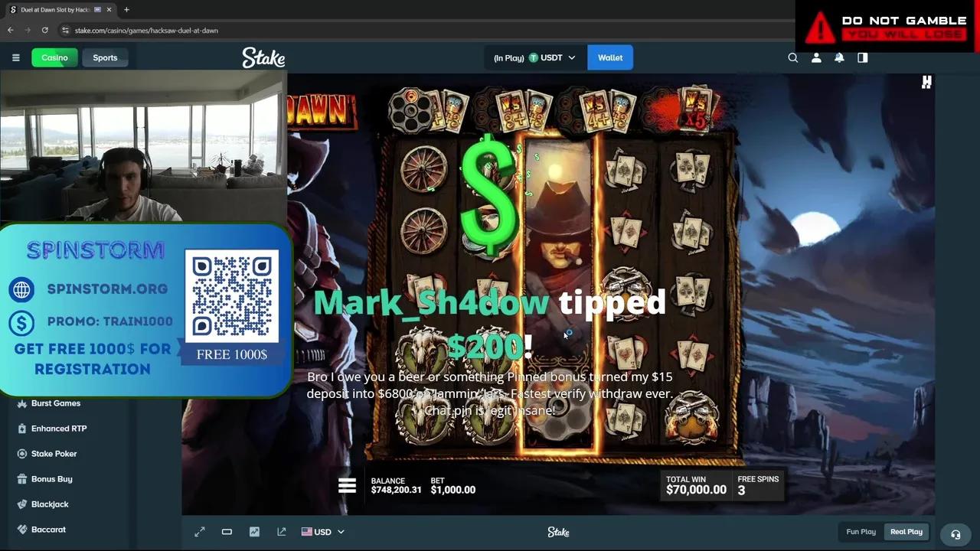The height and width of the screenshot is (551, 980).
Task: Click the SPINSTORM.ORG text
Action: (107, 289)
